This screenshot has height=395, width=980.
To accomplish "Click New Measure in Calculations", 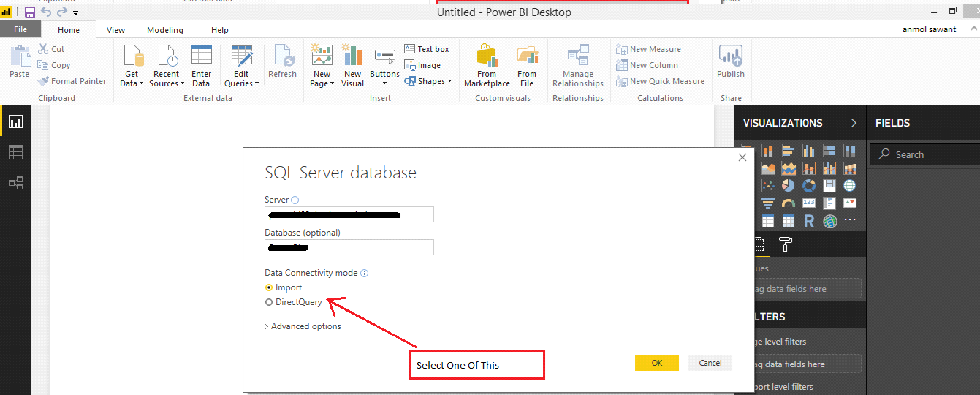I will pyautogui.click(x=648, y=49).
